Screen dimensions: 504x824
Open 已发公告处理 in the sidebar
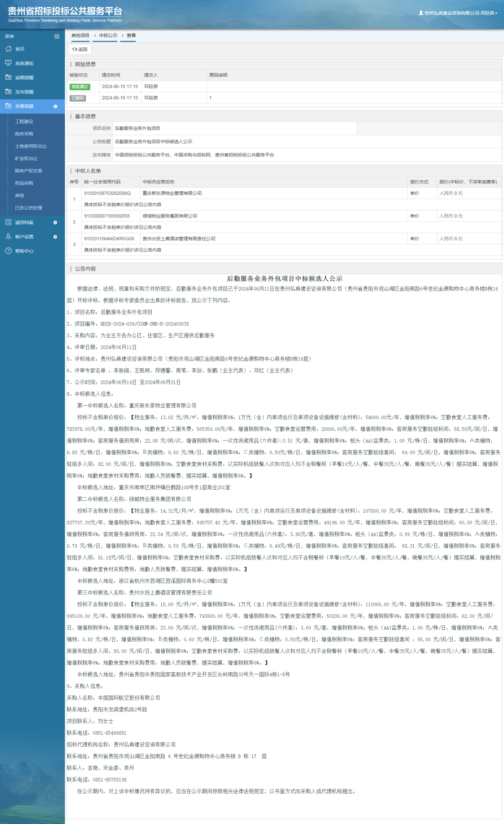pyautogui.click(x=29, y=207)
